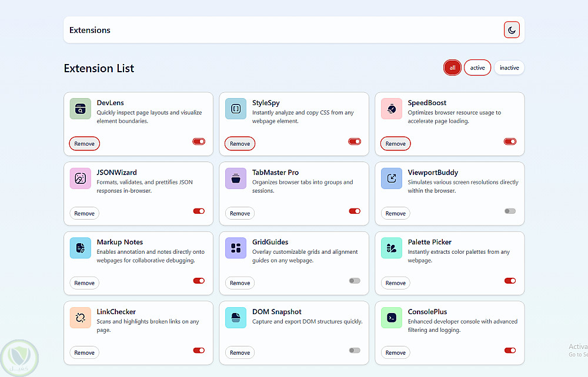588x377 pixels.
Task: Filter list to inactive extensions
Action: [x=509, y=68]
